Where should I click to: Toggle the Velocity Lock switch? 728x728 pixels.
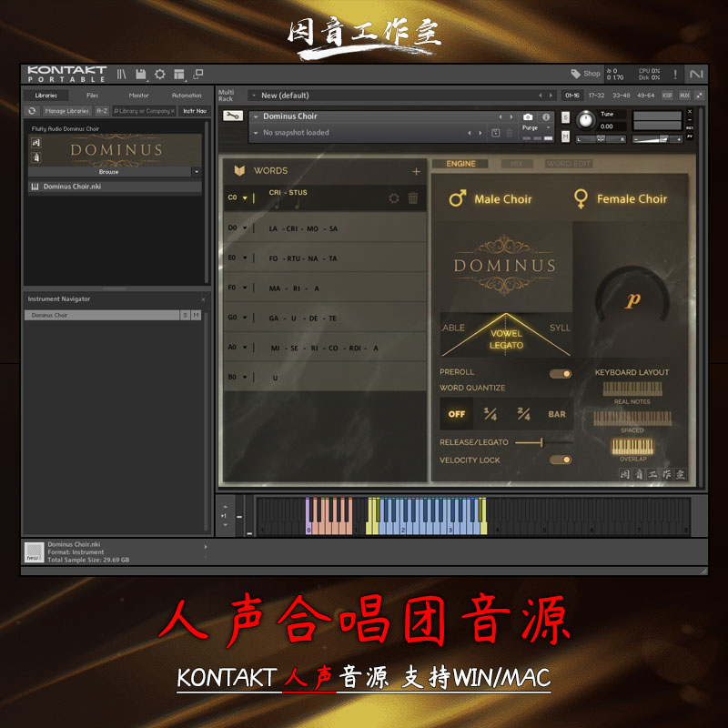(561, 460)
